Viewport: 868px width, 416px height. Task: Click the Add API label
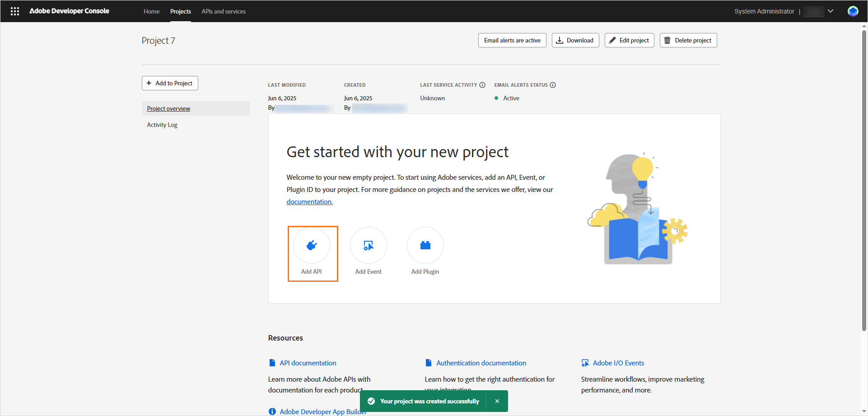(312, 271)
